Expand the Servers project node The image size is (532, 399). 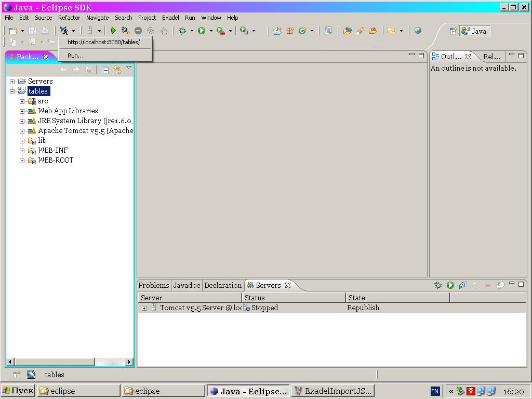(x=12, y=82)
